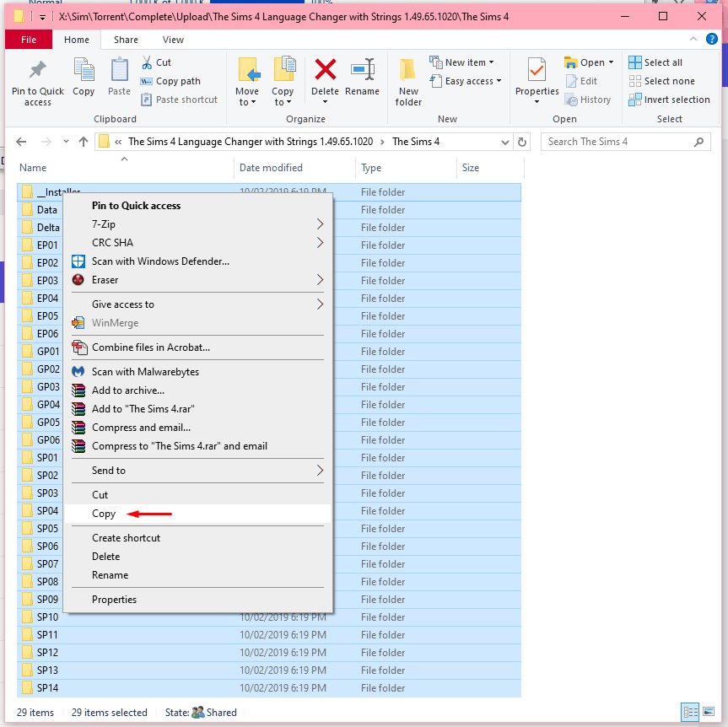Go up one folder level arrow
This screenshot has height=727, width=728.
84,142
